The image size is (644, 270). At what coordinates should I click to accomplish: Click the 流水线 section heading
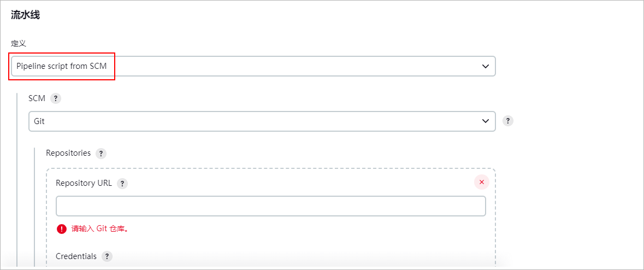tap(25, 16)
